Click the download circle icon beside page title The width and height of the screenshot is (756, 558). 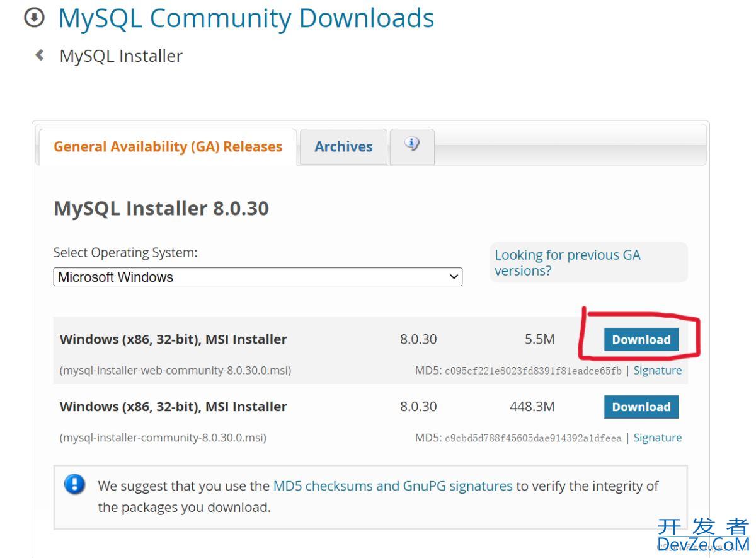click(35, 18)
